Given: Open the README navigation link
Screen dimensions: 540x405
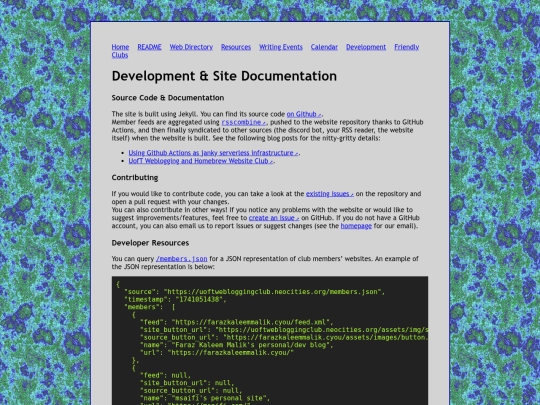Looking at the screenshot, I should [x=149, y=47].
